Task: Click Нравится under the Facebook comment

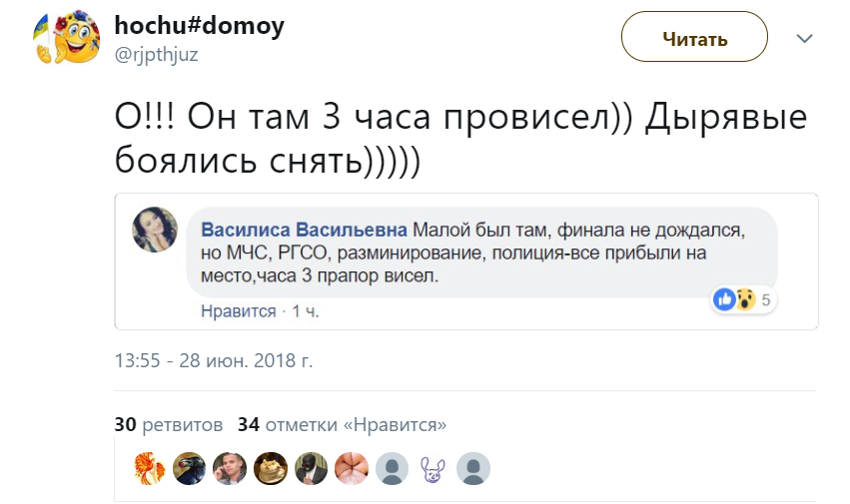Action: (x=238, y=311)
